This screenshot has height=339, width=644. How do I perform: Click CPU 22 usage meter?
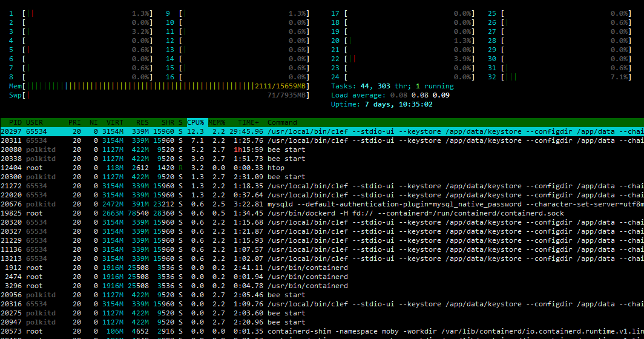(x=403, y=59)
